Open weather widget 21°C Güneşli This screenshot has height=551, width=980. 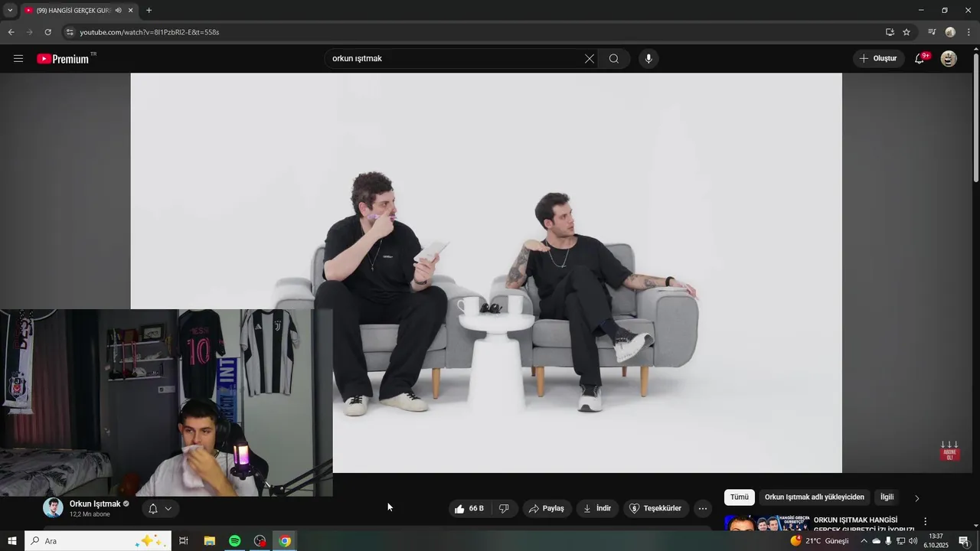point(819,541)
